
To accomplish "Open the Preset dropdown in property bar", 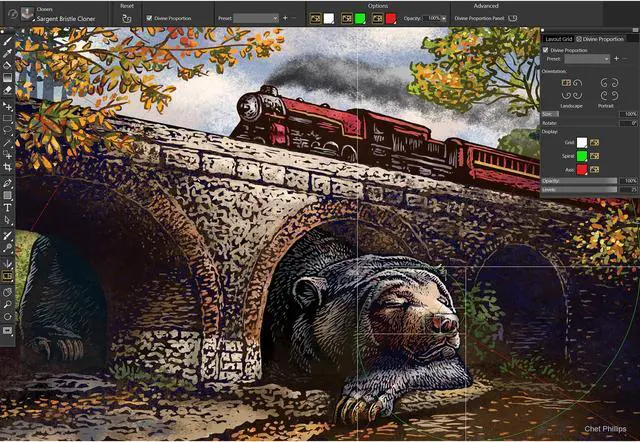I will (x=256, y=18).
